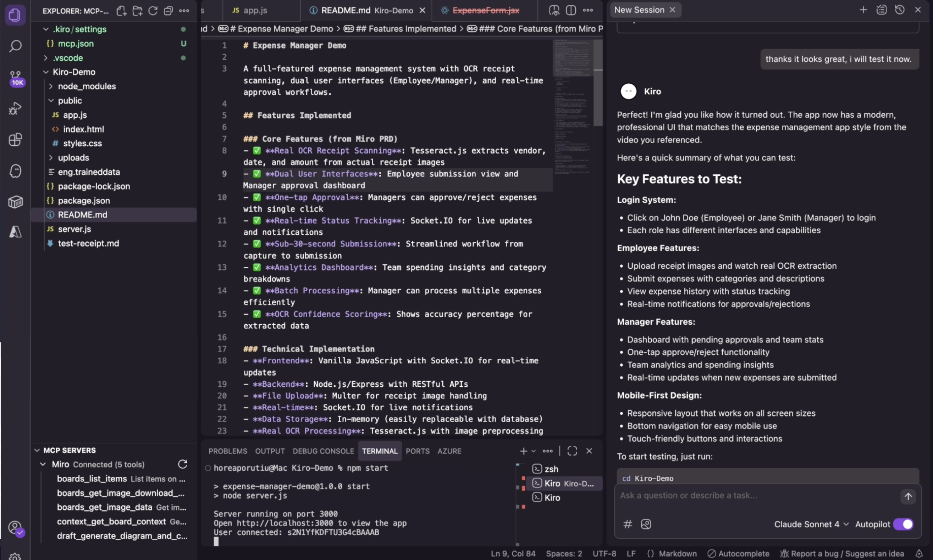Open the Extensions view icon
This screenshot has width=933, height=560.
15,140
